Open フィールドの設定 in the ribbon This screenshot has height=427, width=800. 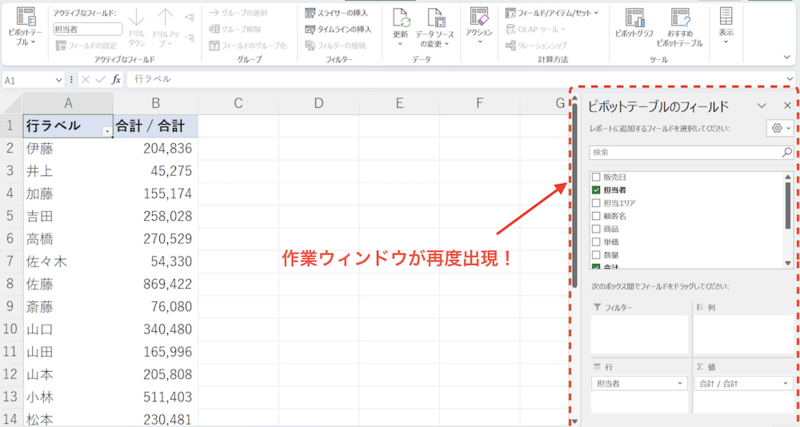coord(86,46)
